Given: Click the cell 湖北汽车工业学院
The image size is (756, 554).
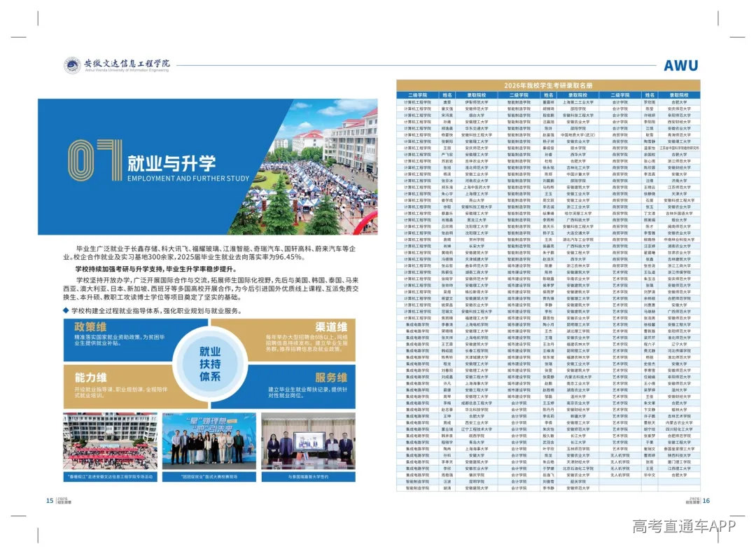Looking at the screenshot, I should pyautogui.click(x=577, y=240).
